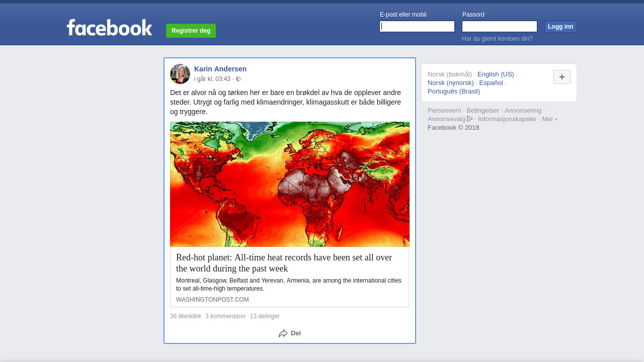
Task: Open the heat map article image
Action: pos(290,184)
